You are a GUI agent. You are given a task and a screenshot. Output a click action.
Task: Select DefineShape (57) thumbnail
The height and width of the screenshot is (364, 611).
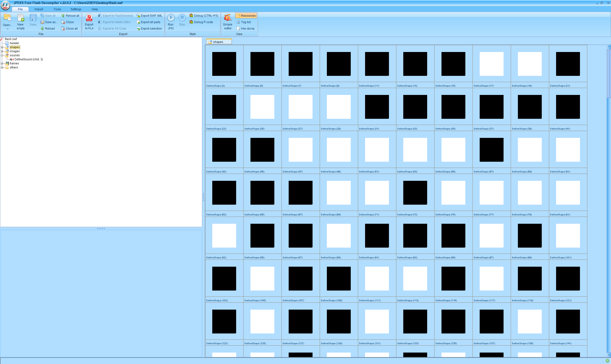pyautogui.click(x=491, y=150)
